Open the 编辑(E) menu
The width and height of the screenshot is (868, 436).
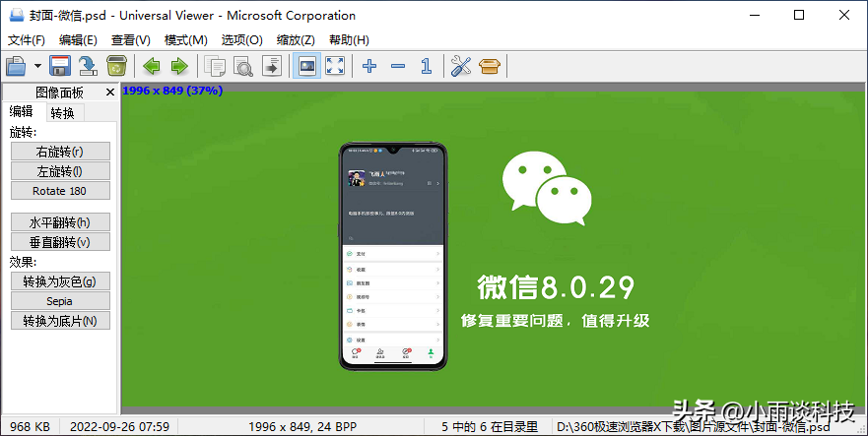(x=78, y=39)
